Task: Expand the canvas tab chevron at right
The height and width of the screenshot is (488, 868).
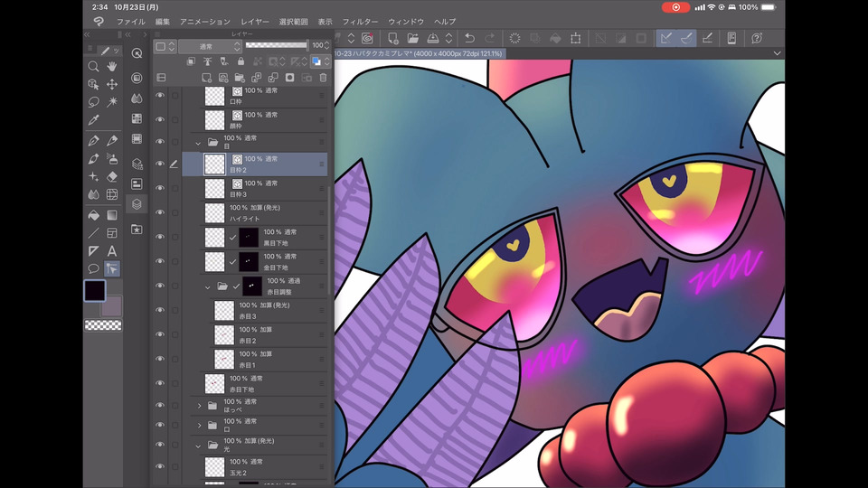Action: pos(778,53)
